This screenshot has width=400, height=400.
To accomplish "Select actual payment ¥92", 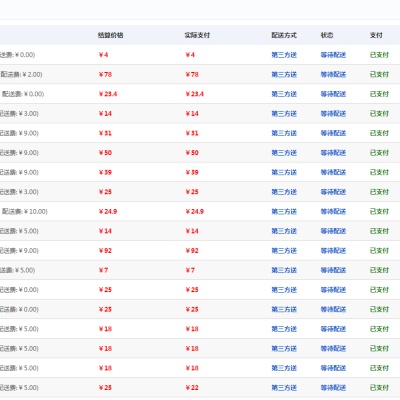I will pos(192,251).
